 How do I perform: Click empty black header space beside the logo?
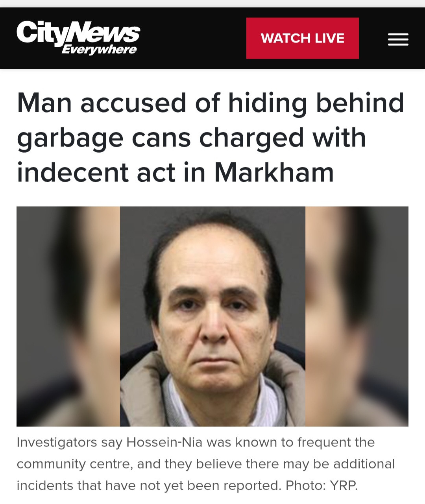(193, 38)
